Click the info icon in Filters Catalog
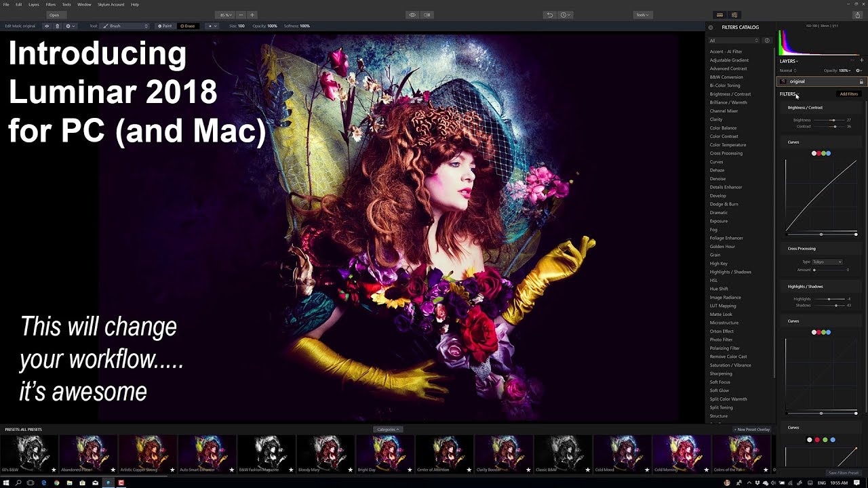The width and height of the screenshot is (868, 488). coord(767,41)
